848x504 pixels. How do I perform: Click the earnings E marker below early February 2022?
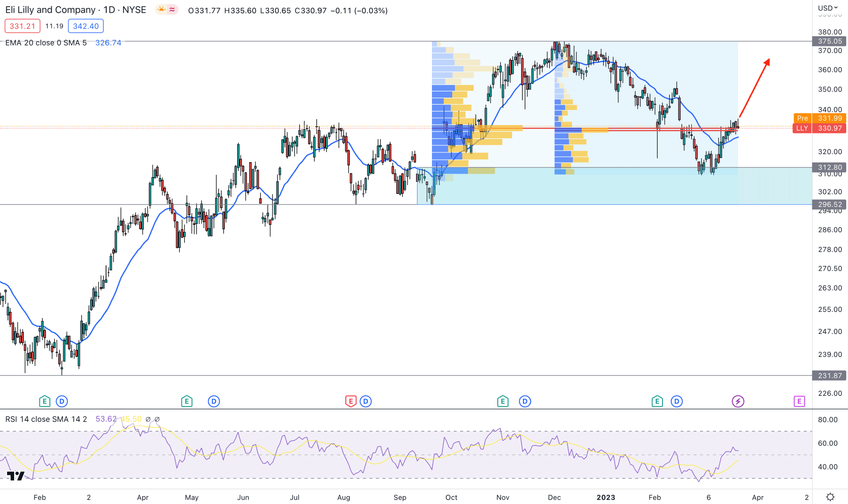coord(44,401)
